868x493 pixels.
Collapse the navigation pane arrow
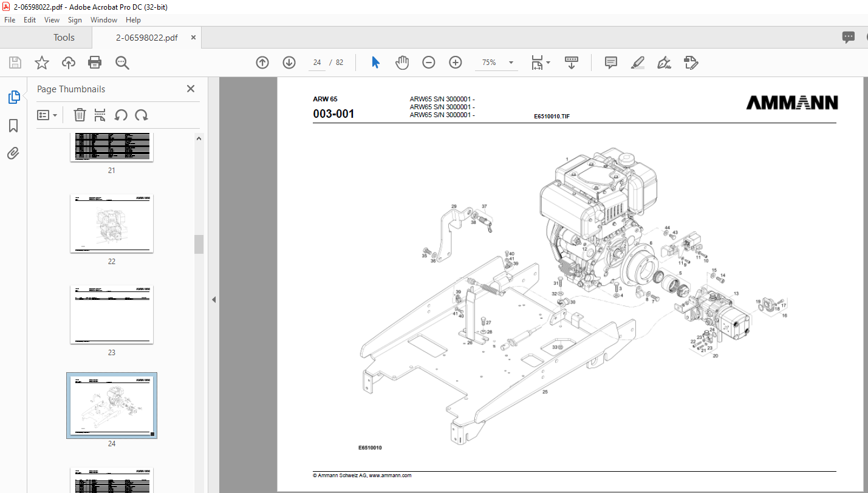[x=214, y=299]
